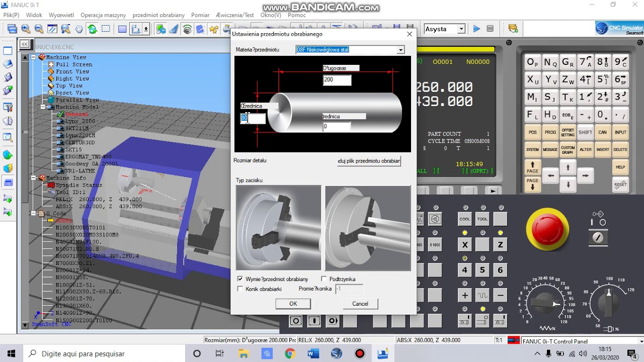Viewport: 644px width, 362px height.
Task: Click the HELP key on control panel
Action: tap(620, 167)
